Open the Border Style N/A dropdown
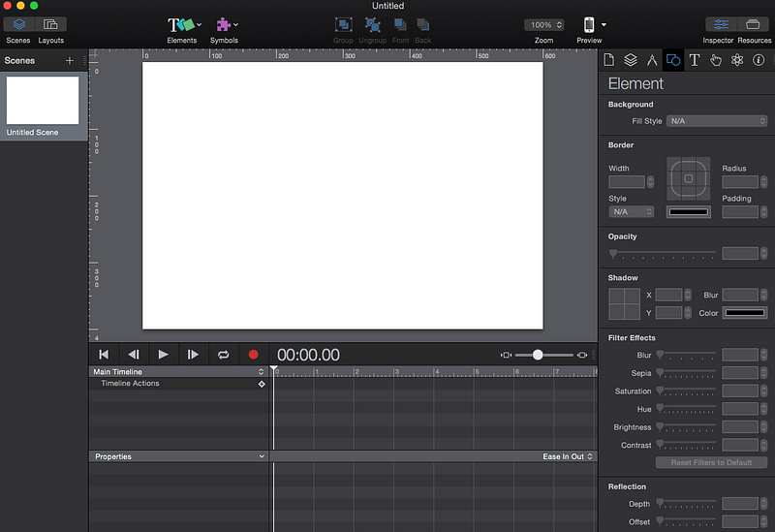The height and width of the screenshot is (532, 775). coord(632,211)
